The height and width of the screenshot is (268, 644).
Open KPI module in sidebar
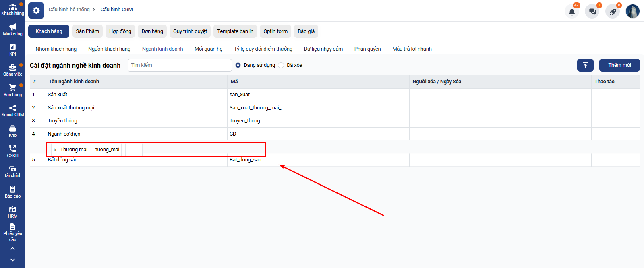[x=12, y=50]
